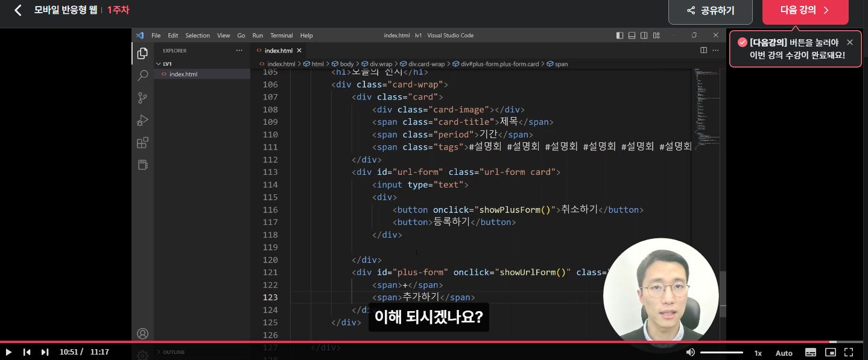
Task: Open the Go menu
Action: (241, 36)
